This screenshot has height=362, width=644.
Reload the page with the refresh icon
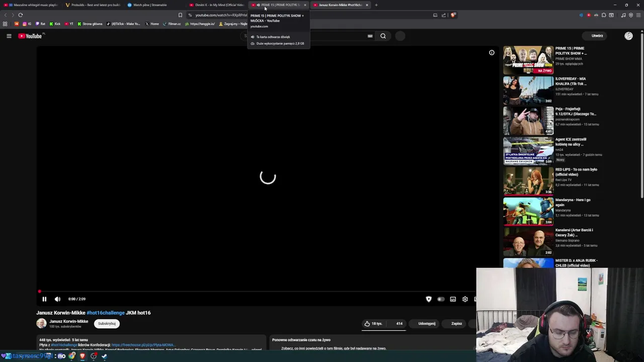21,15
